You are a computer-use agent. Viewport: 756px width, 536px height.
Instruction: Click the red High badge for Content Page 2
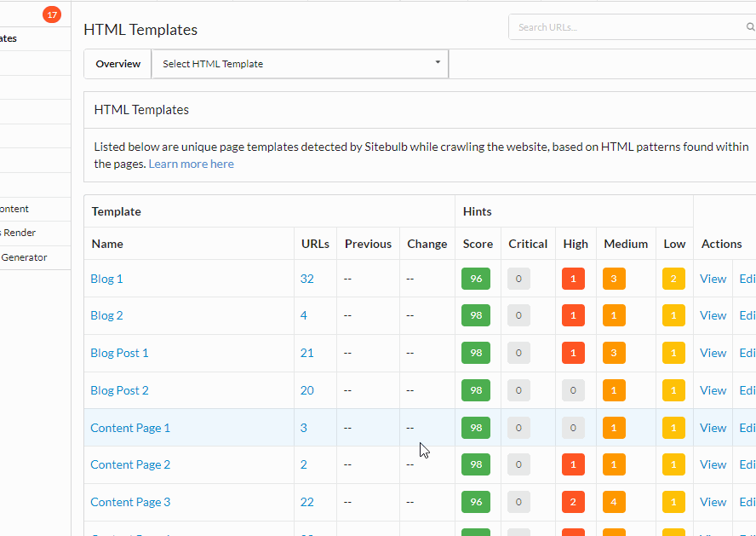coord(573,464)
